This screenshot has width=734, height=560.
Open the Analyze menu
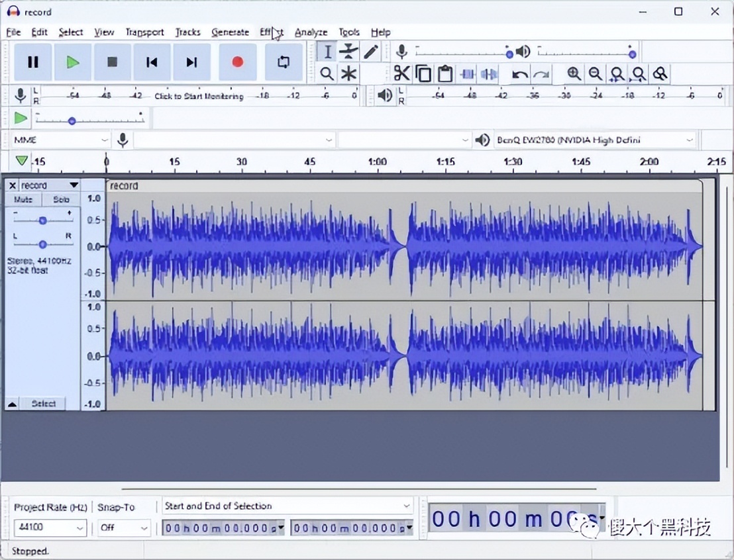pyautogui.click(x=311, y=32)
